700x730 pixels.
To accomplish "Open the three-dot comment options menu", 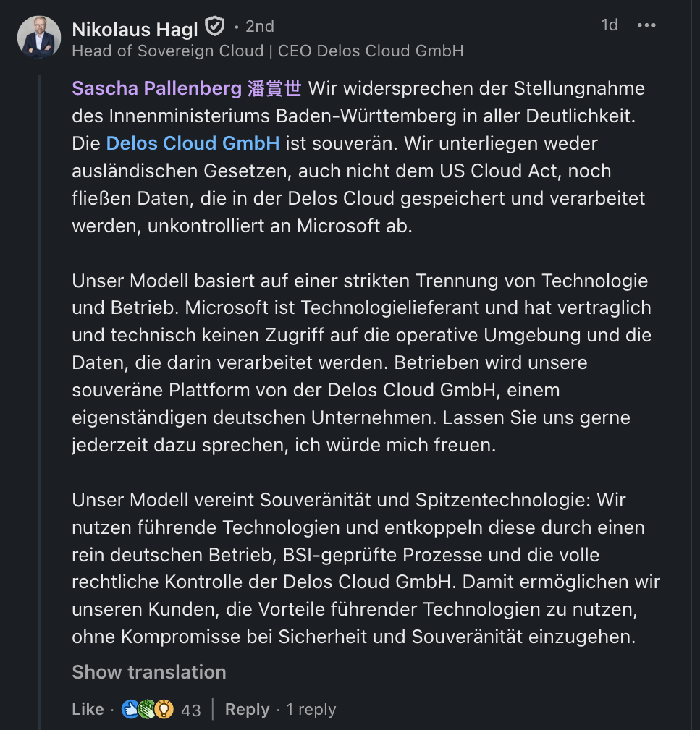I will [x=646, y=25].
